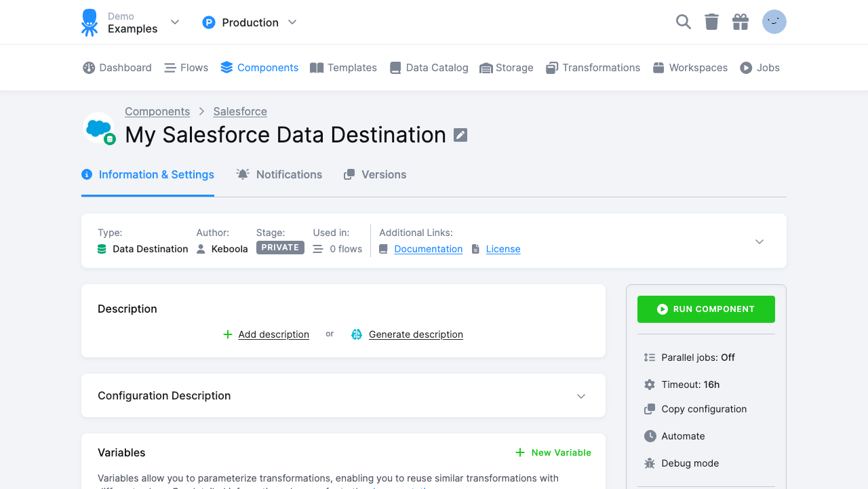
Task: Click the AI icon beside Generate description
Action: (357, 334)
